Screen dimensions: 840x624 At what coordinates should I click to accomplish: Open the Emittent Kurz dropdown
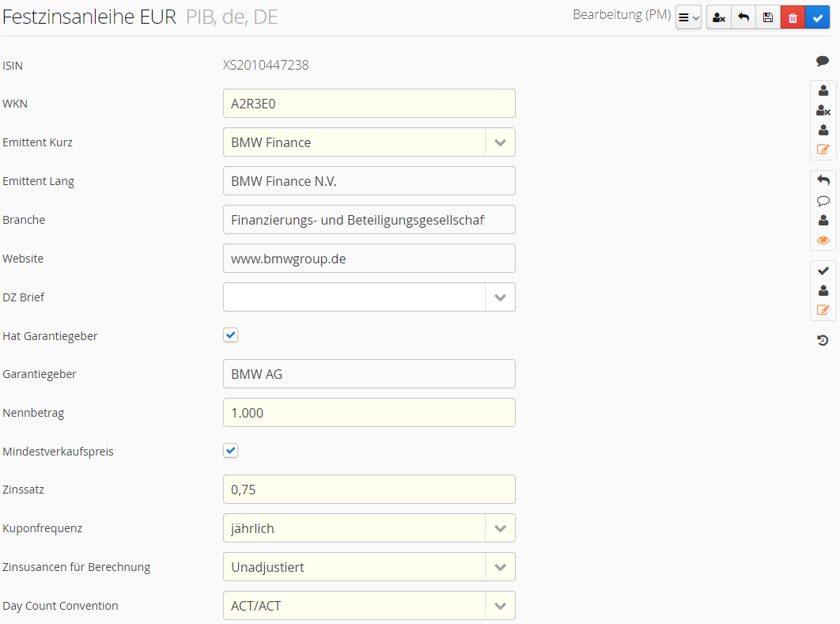tap(499, 142)
